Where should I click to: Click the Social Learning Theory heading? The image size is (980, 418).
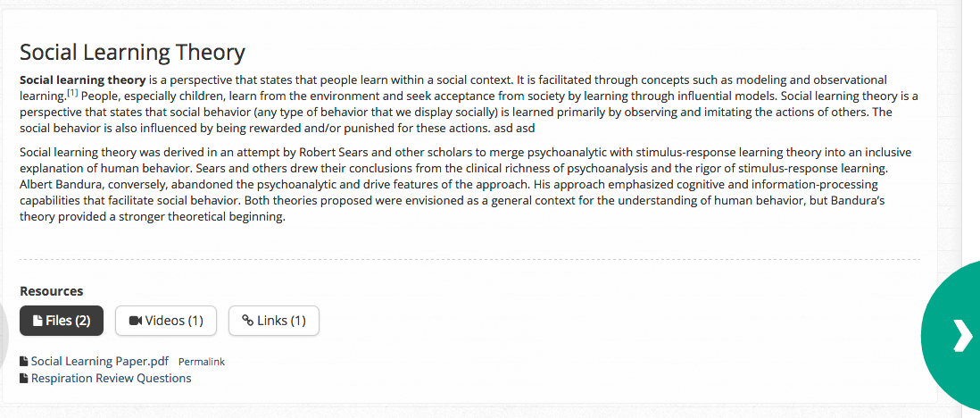pyautogui.click(x=132, y=53)
